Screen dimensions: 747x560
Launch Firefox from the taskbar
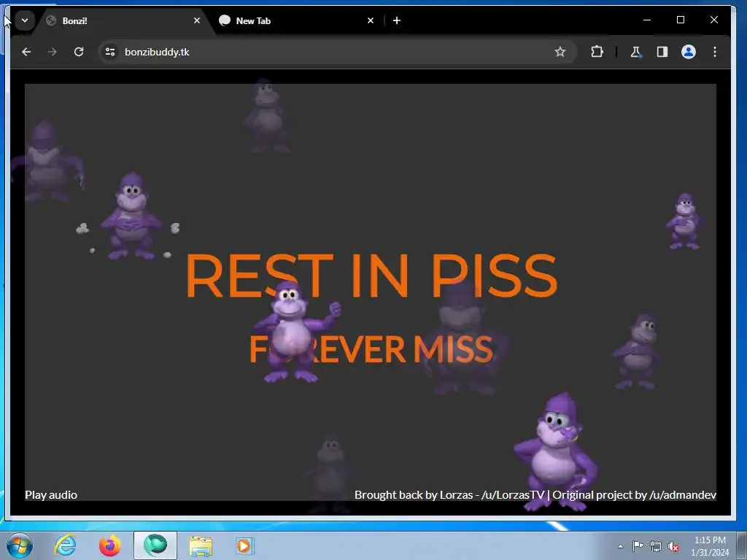[x=110, y=545]
